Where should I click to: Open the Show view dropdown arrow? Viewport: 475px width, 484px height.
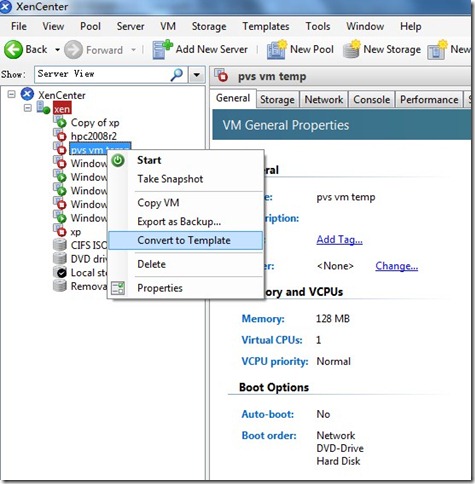coord(197,75)
